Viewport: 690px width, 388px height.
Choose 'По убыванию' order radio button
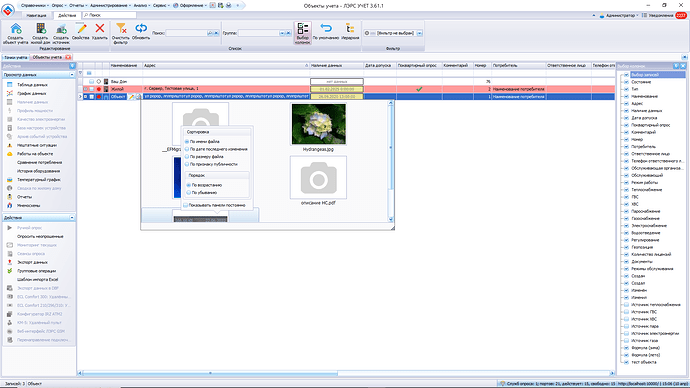pyautogui.click(x=189, y=193)
